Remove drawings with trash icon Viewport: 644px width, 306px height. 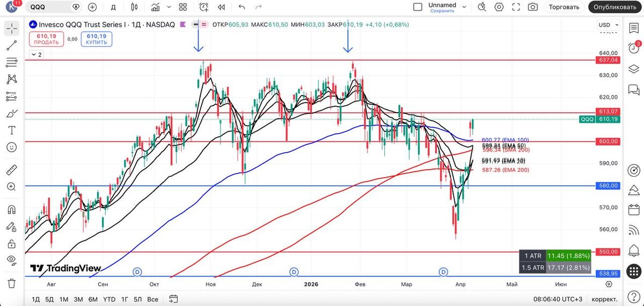11,283
